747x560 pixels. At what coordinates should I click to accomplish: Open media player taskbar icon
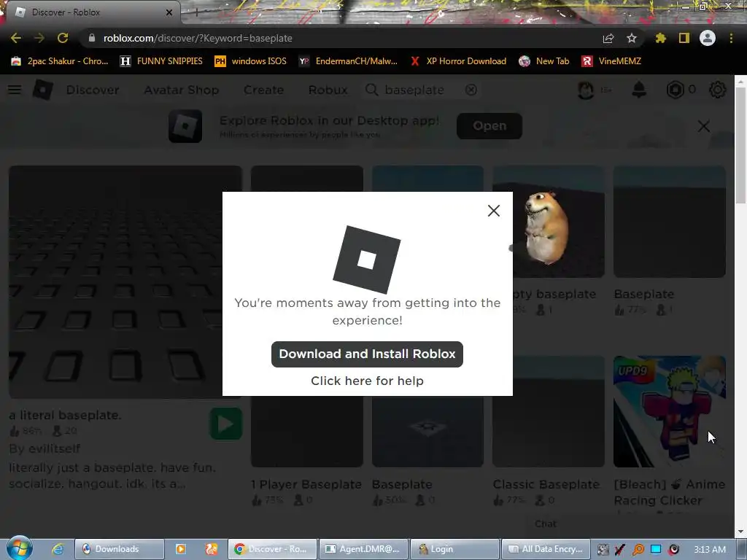click(181, 549)
